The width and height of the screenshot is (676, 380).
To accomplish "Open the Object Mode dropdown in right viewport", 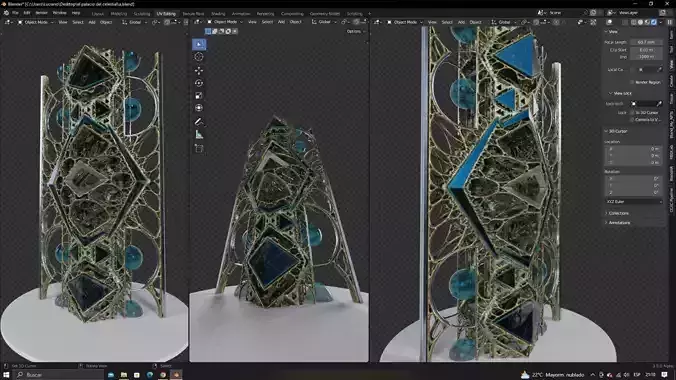I will coord(405,22).
